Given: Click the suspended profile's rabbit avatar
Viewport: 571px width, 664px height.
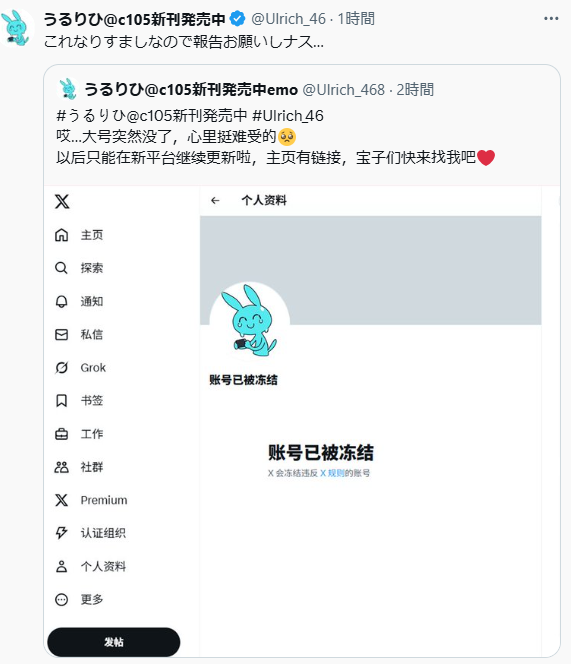Looking at the screenshot, I should [x=250, y=320].
